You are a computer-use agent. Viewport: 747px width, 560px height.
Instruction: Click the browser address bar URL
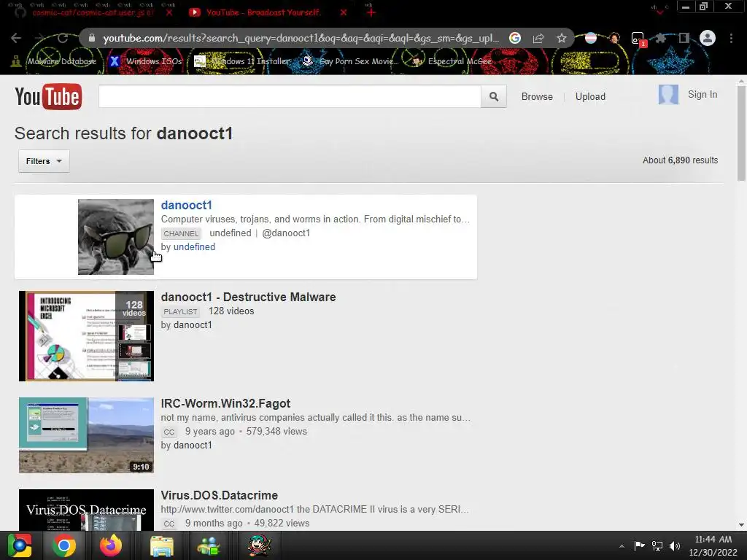[x=301, y=38]
